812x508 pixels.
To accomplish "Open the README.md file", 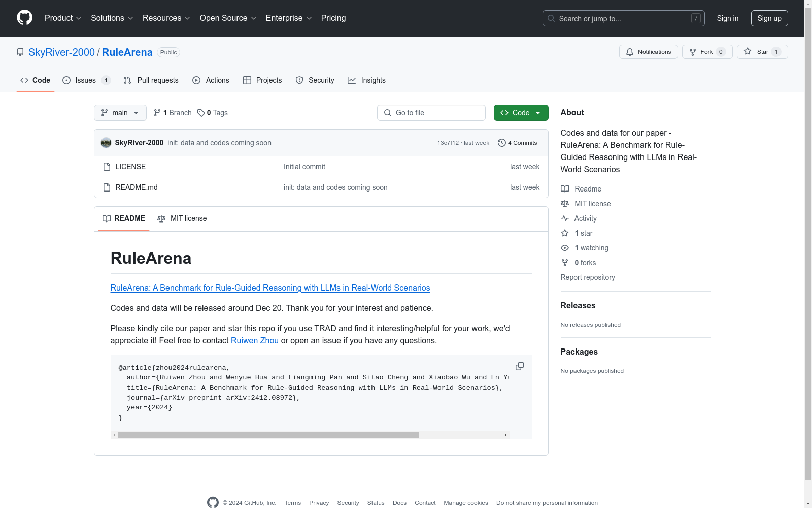I will 137,187.
